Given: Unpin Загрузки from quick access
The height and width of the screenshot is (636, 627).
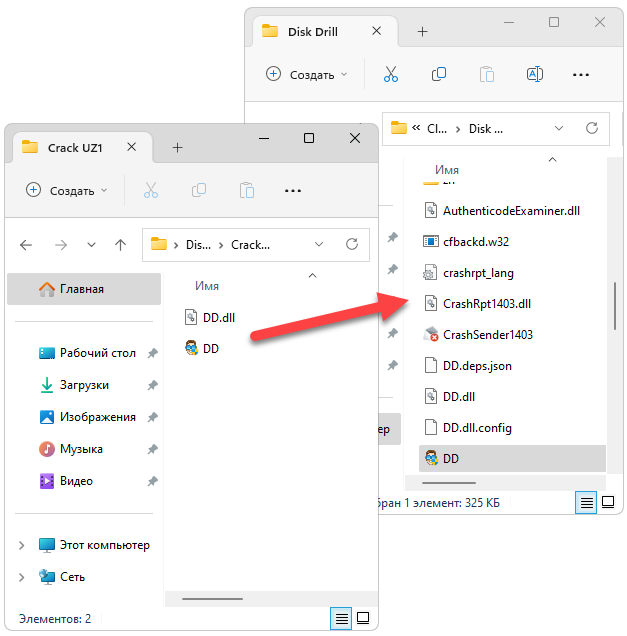Looking at the screenshot, I should pyautogui.click(x=152, y=385).
